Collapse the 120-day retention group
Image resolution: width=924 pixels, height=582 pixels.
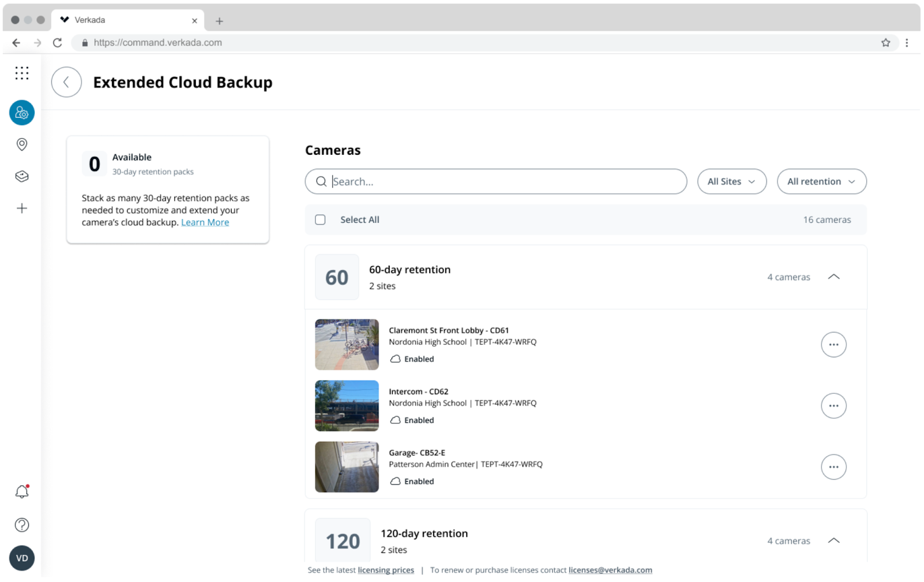pos(833,541)
